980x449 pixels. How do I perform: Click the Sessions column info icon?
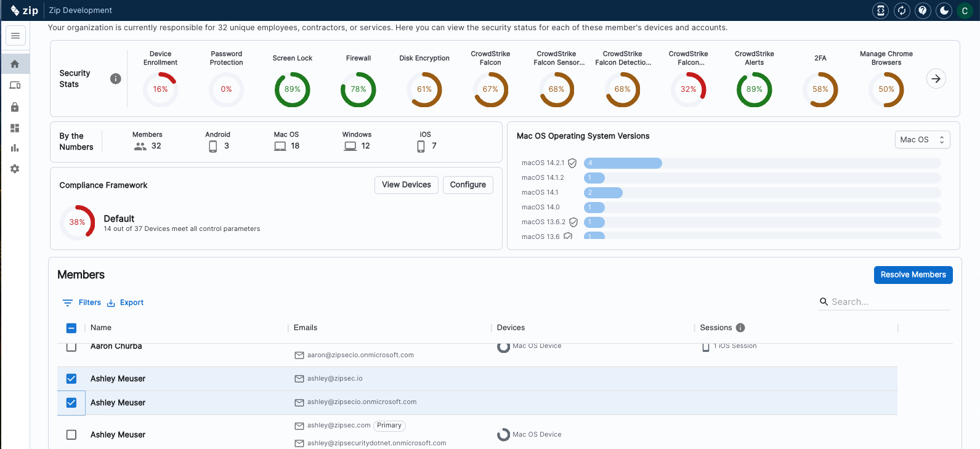(740, 328)
